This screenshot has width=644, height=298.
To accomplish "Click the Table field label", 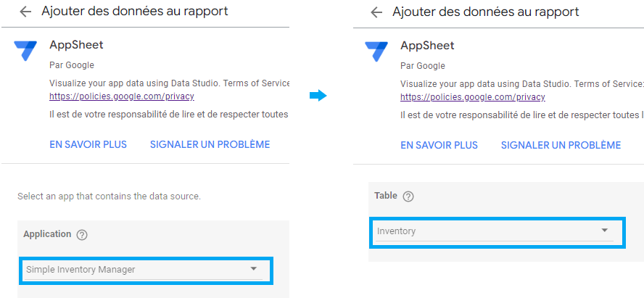I will (x=386, y=195).
